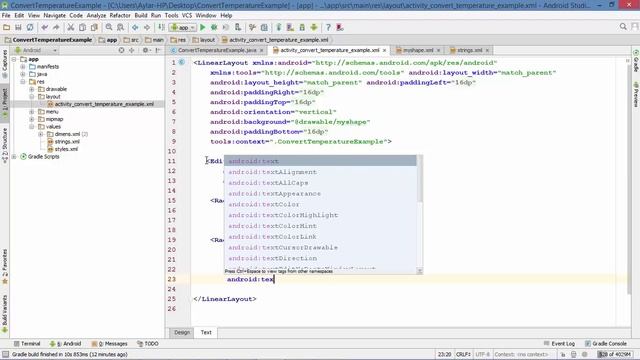Click the layout breadcrumb
The width and height of the screenshot is (640, 360).
[204, 40]
